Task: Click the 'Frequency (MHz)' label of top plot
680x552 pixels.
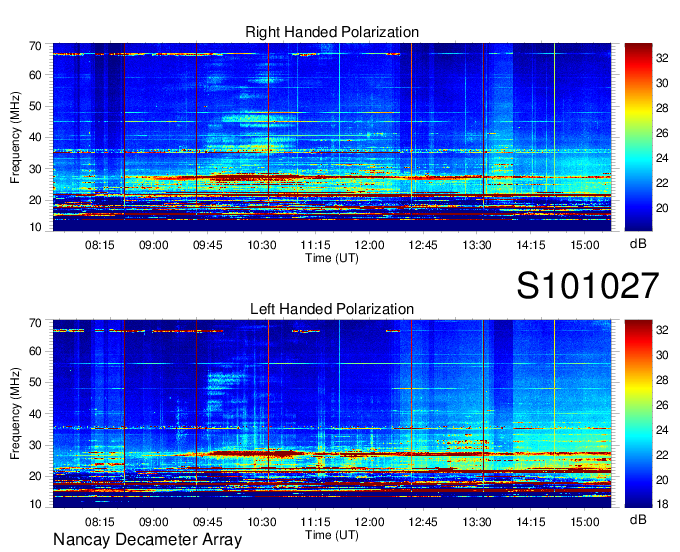Action: pos(15,137)
